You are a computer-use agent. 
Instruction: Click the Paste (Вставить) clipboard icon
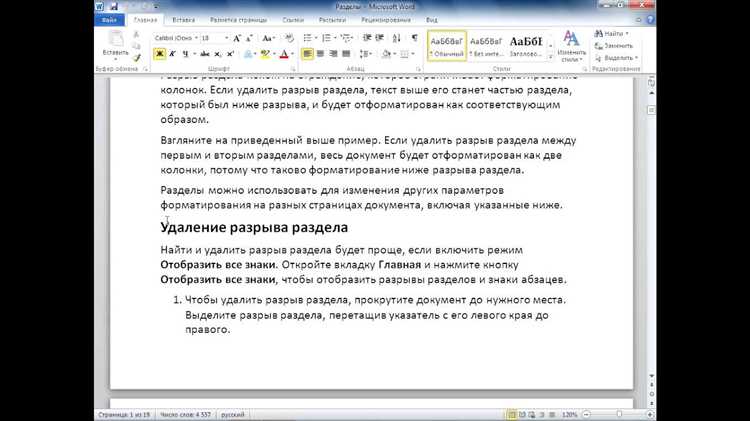tap(115, 39)
